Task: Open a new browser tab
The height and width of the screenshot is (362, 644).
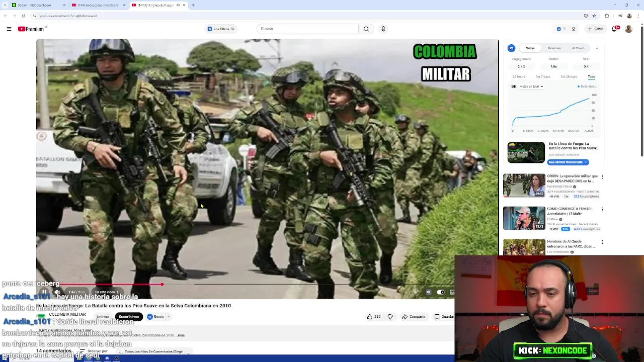Action: tap(193, 5)
